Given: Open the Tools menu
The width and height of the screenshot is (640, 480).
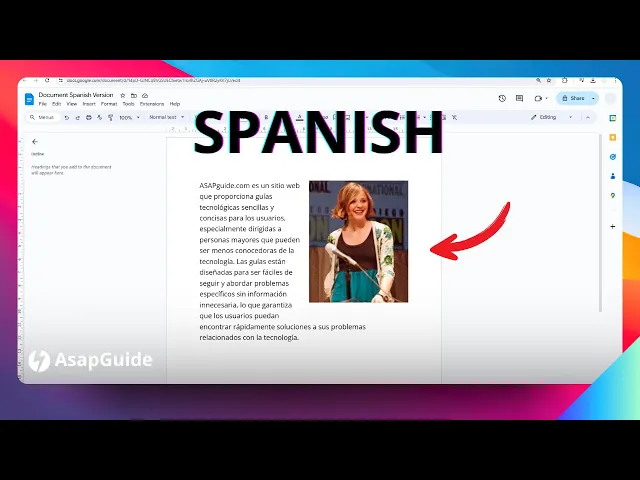Looking at the screenshot, I should [x=129, y=104].
